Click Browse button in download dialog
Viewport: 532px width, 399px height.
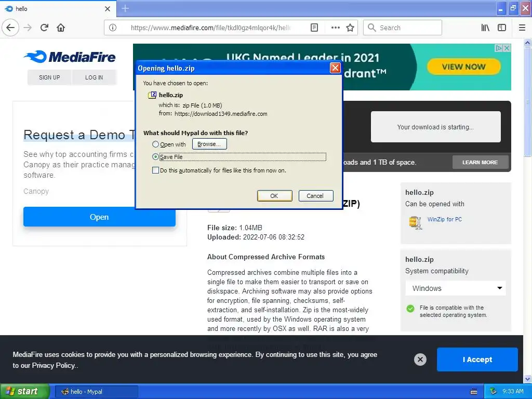pos(209,144)
